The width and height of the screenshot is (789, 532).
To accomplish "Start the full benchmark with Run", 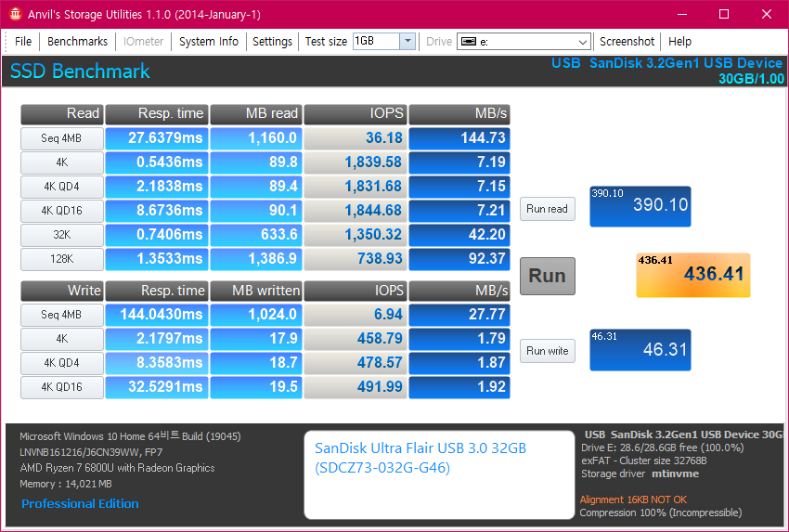I will (x=547, y=276).
